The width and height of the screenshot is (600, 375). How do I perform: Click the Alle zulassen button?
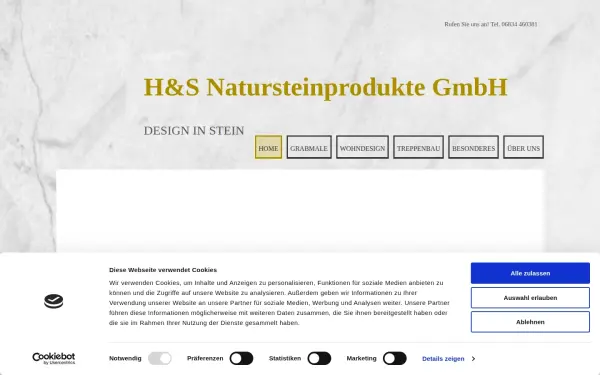pyautogui.click(x=530, y=273)
